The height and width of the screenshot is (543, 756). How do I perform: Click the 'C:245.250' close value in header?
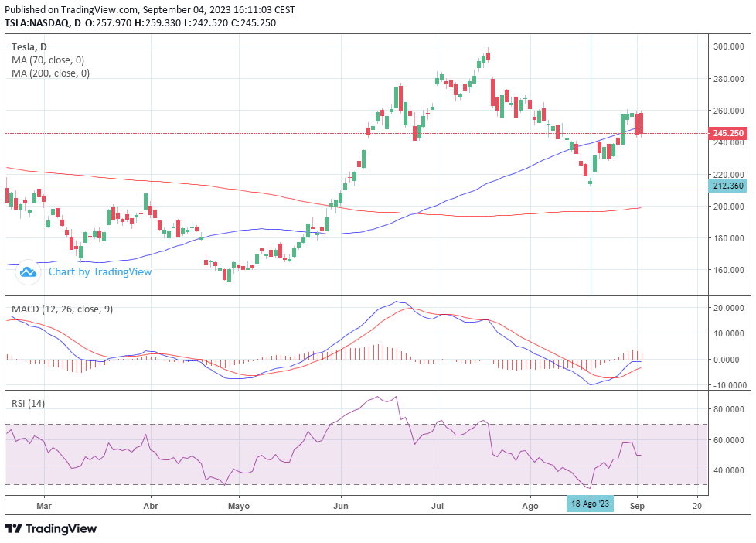tap(254, 22)
